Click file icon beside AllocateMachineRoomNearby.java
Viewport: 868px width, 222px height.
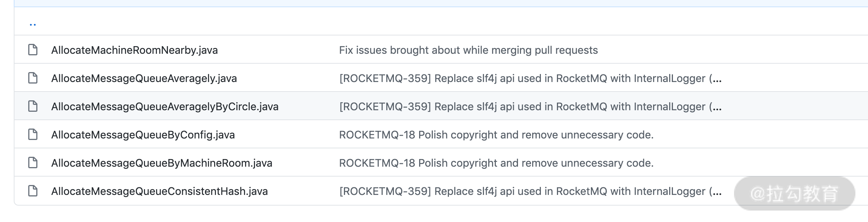coord(33,50)
